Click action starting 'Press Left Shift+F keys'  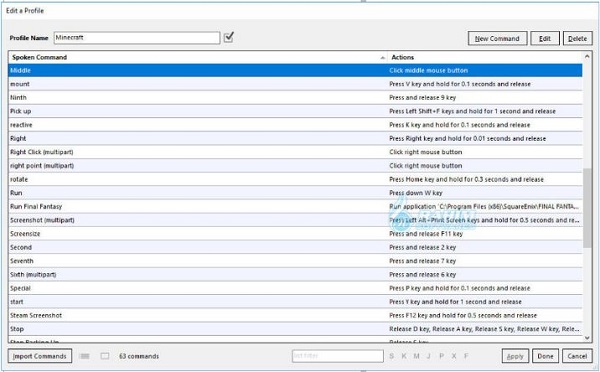(472, 111)
